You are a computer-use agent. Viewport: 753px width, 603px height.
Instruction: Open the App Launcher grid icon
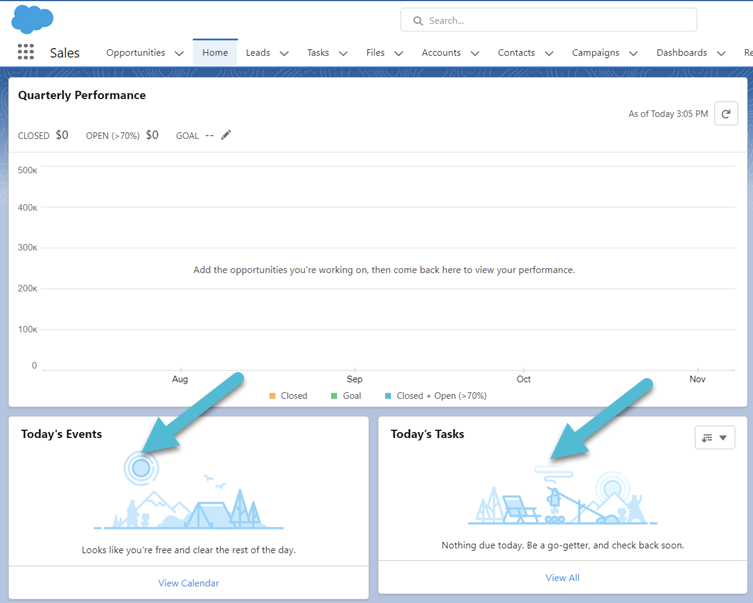(x=25, y=53)
